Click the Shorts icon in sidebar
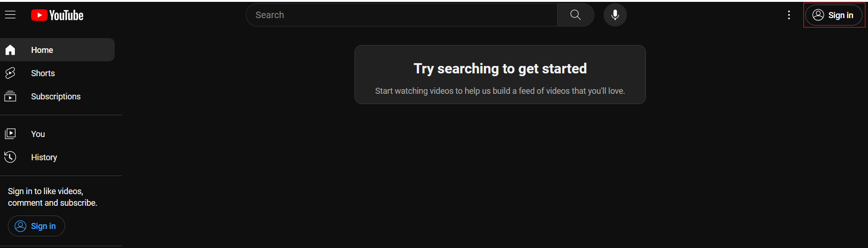 tap(10, 73)
